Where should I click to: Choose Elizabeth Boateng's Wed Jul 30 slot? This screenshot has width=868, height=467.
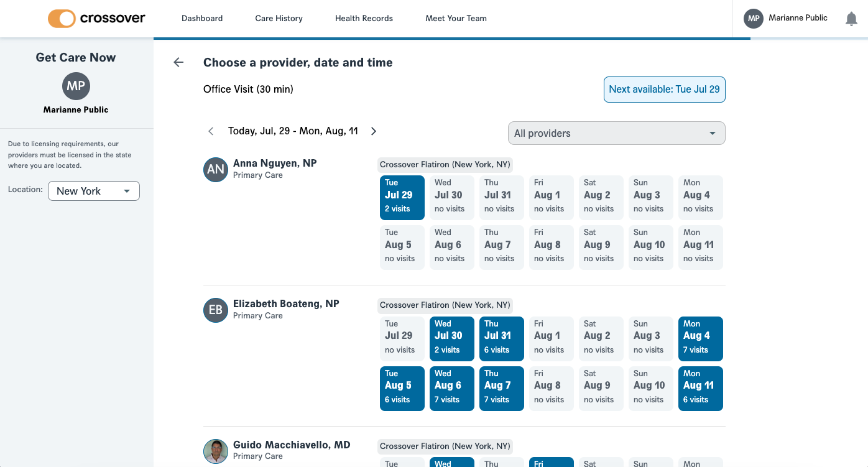click(452, 339)
